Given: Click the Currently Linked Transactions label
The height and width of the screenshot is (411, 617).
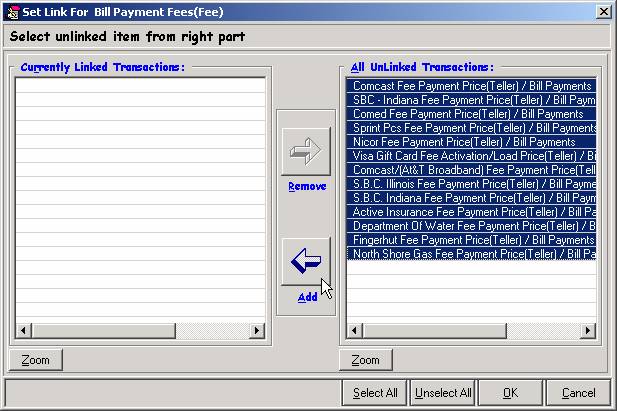Looking at the screenshot, I should click(x=102, y=67).
